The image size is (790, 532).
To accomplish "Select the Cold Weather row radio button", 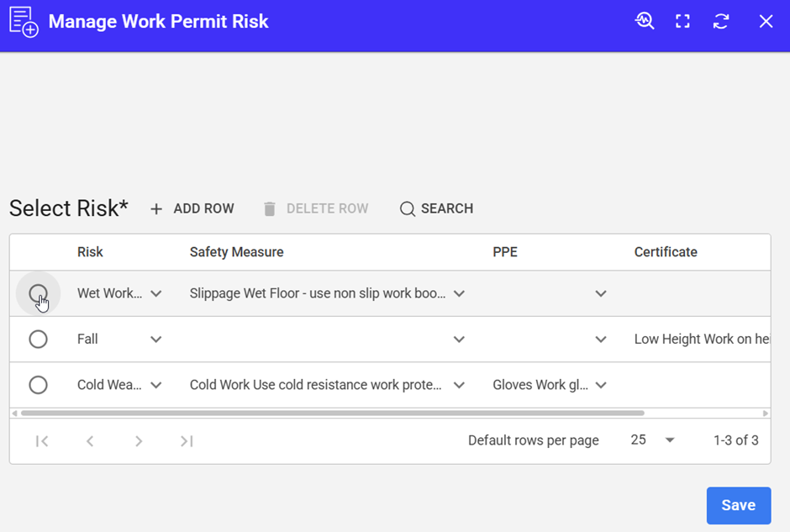I will [38, 385].
